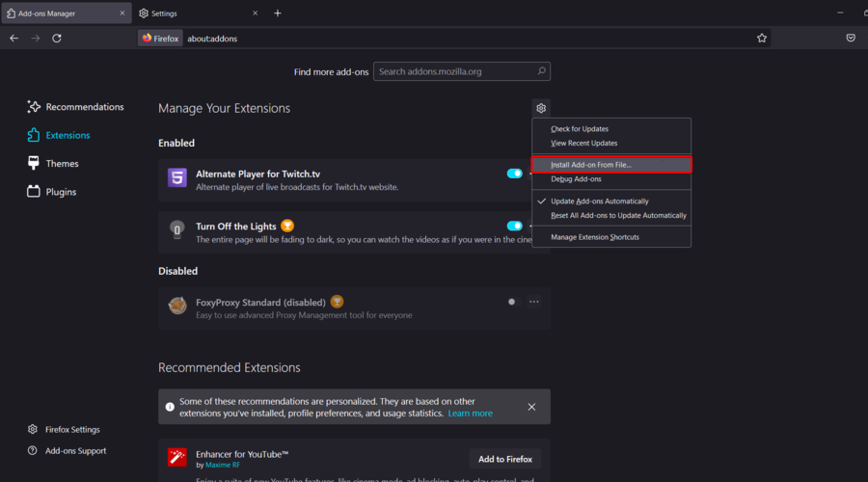Close the Settings tab
Viewport: 868px width, 482px height.
pos(256,13)
